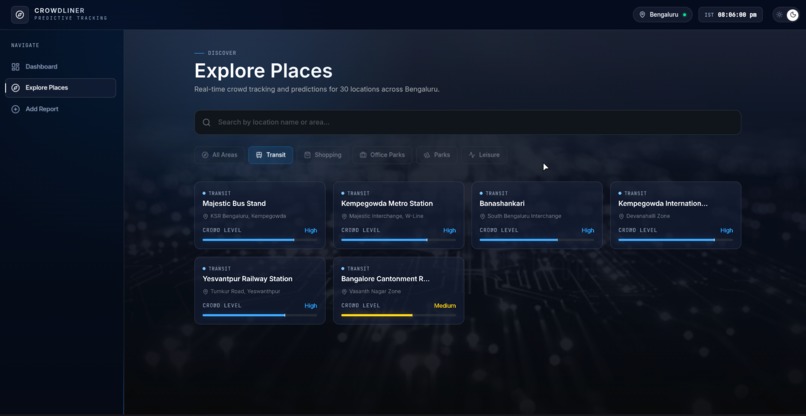Click the pin icon beside Majestic Interchange
Viewport: 806px width, 416px height.
[344, 216]
